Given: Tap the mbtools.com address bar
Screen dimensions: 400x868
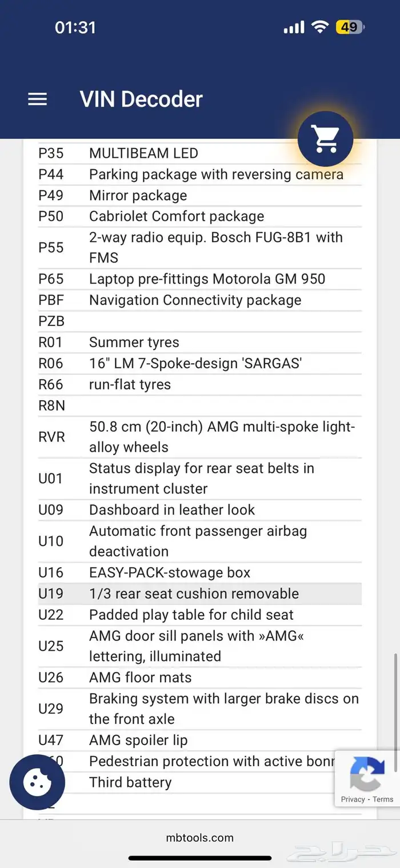Looking at the screenshot, I should point(199,838).
